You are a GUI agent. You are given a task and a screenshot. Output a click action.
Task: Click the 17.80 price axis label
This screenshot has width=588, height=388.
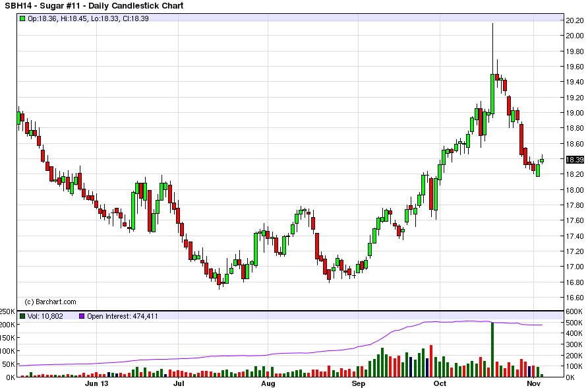click(x=575, y=205)
